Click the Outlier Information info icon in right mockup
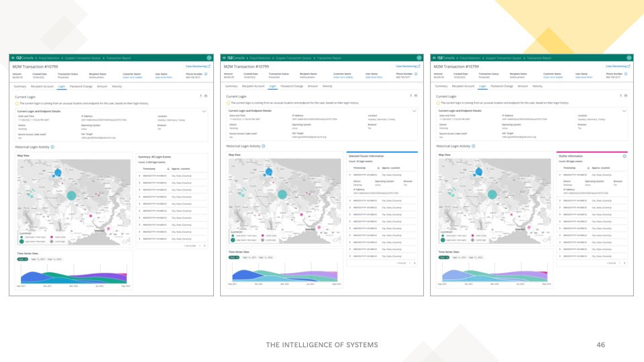Screen dimensions: 644x362 (x=625, y=156)
